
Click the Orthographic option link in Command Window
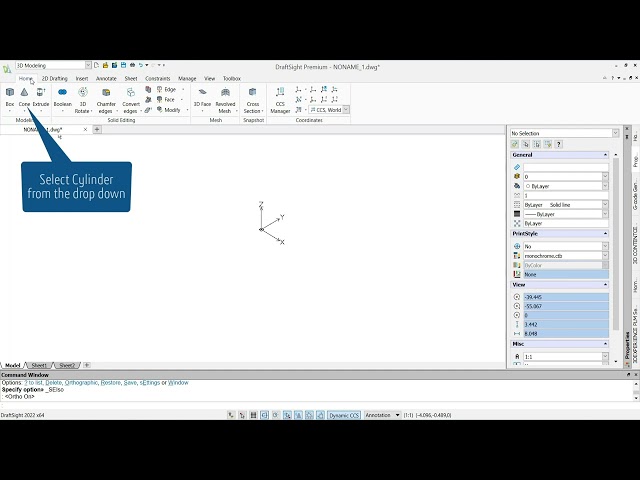coord(81,383)
